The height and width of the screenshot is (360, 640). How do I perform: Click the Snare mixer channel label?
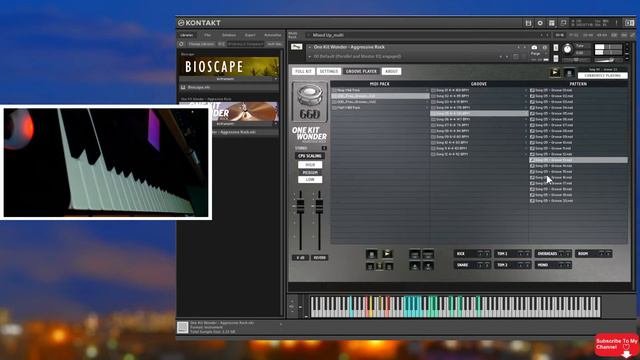[462, 265]
